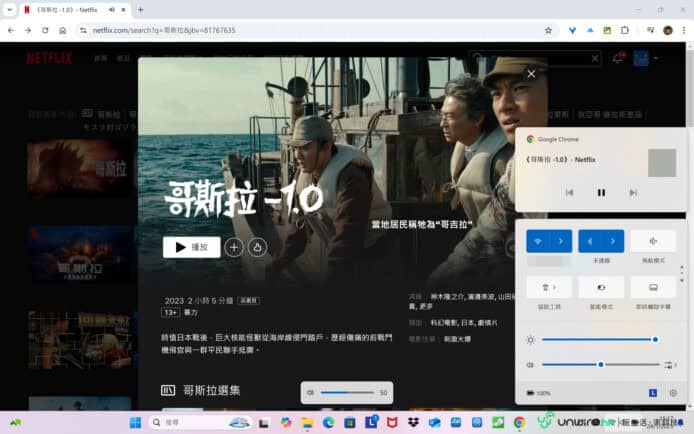Go to next quick settings page arrow

(682, 280)
